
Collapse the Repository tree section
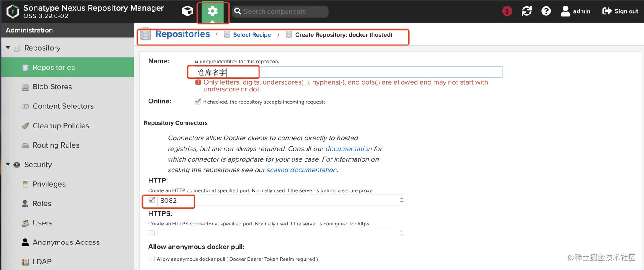pyautogui.click(x=8, y=48)
